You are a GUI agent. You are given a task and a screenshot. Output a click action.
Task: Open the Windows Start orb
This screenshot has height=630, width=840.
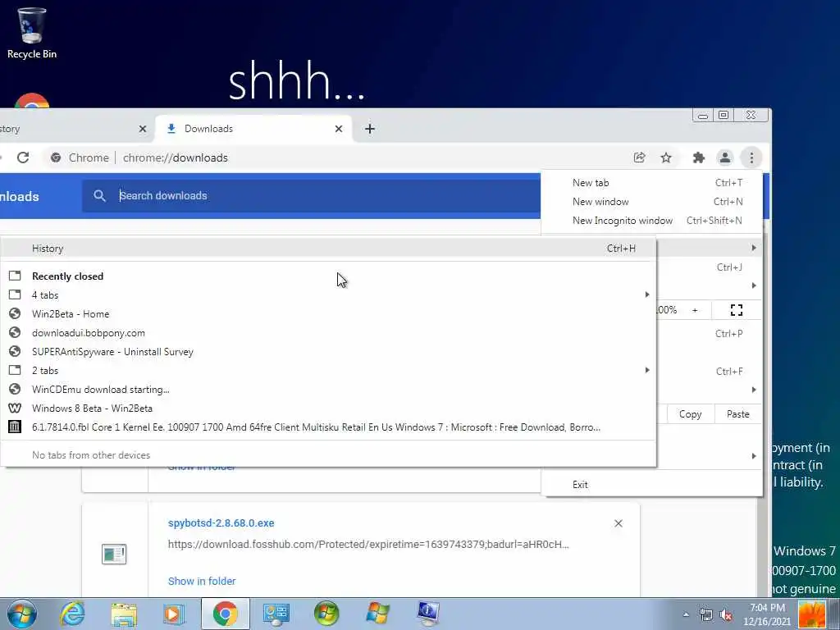(22, 614)
